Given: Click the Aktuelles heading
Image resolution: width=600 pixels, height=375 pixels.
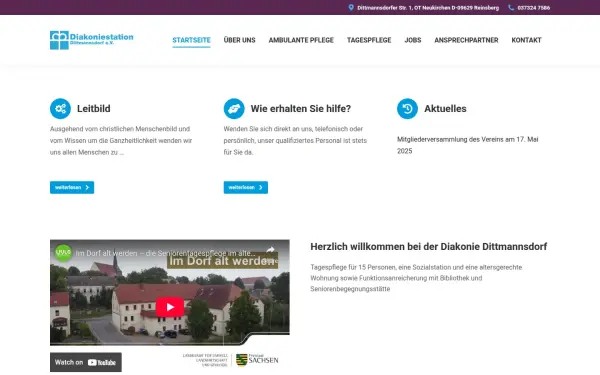Looking at the screenshot, I should tap(445, 109).
